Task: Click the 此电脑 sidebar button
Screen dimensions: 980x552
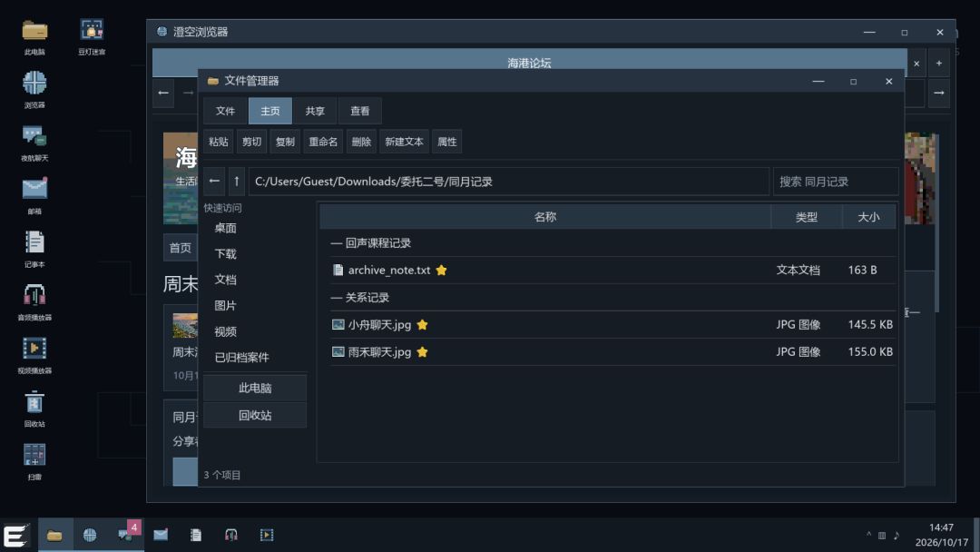Action: click(255, 389)
